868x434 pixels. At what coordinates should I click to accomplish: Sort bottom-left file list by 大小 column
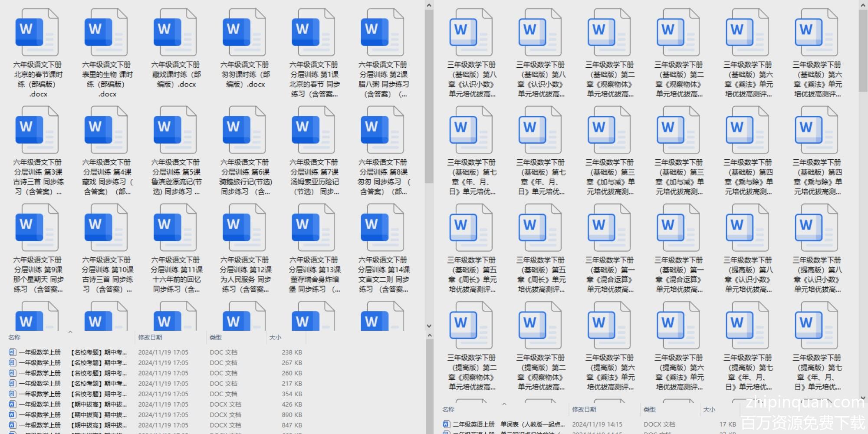pyautogui.click(x=275, y=337)
